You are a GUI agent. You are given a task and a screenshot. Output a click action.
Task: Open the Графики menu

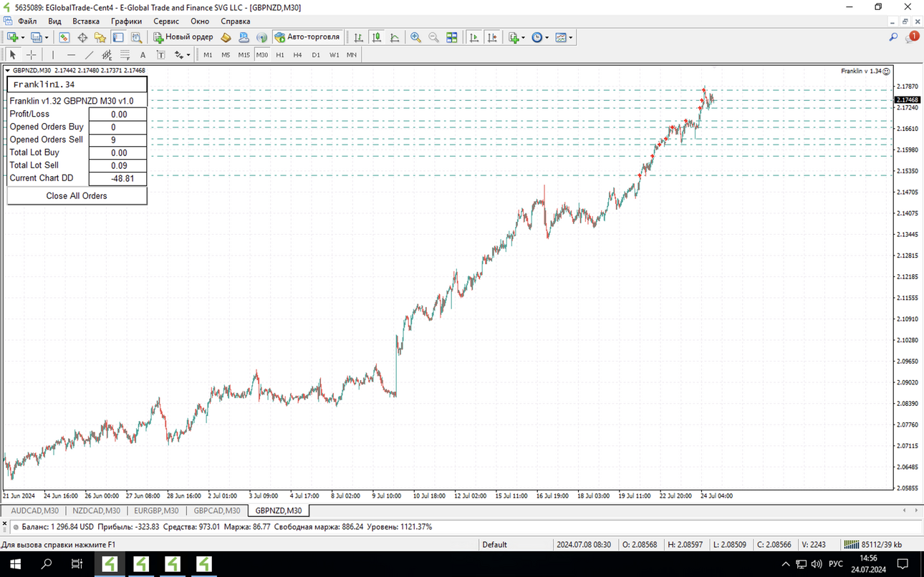(126, 21)
